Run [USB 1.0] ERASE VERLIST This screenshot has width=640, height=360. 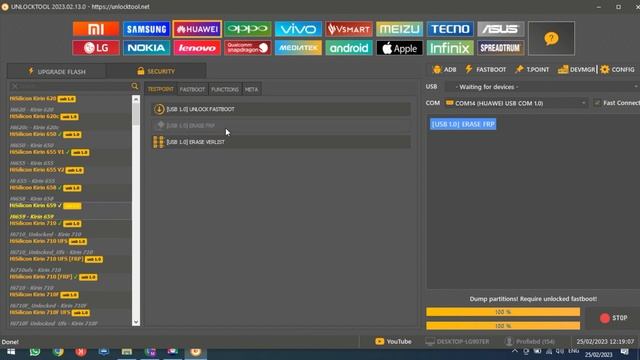pyautogui.click(x=281, y=142)
